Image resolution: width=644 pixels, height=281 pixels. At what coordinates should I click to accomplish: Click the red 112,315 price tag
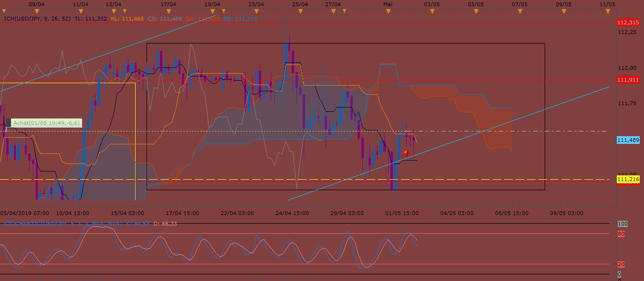(x=628, y=22)
